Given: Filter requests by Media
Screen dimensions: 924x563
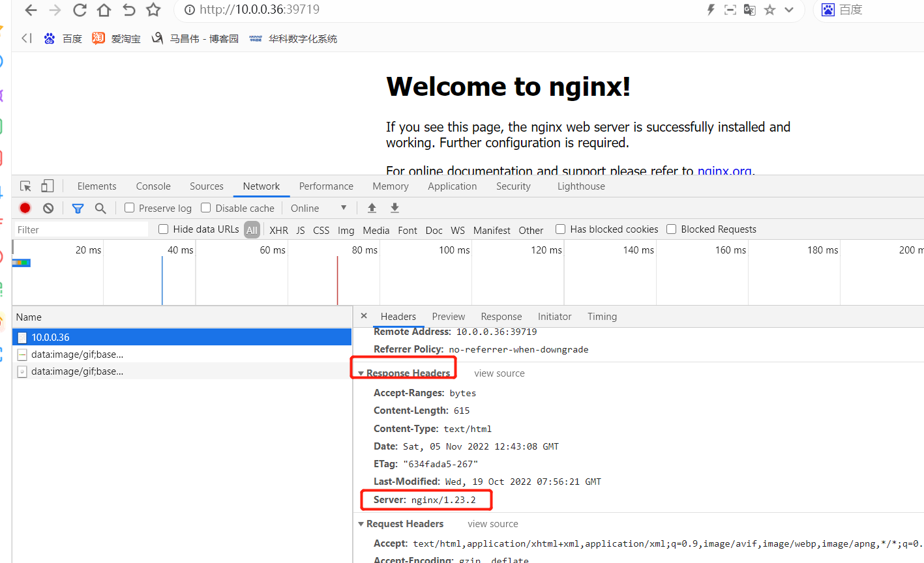Looking at the screenshot, I should pyautogui.click(x=376, y=230).
